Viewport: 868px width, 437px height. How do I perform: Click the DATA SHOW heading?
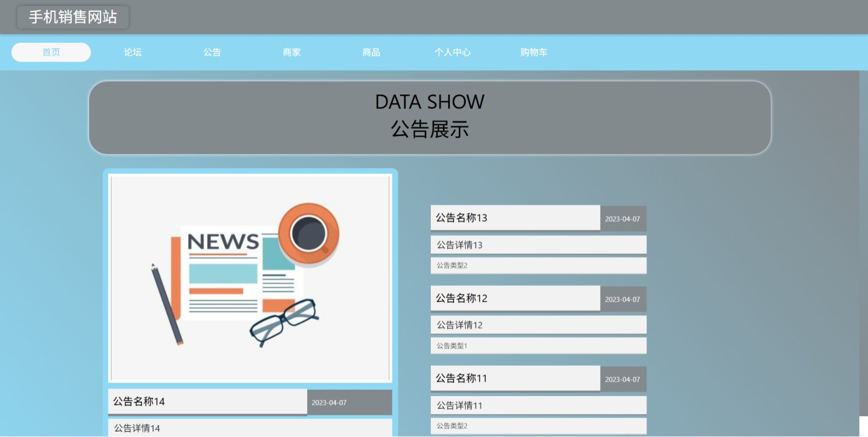click(430, 102)
